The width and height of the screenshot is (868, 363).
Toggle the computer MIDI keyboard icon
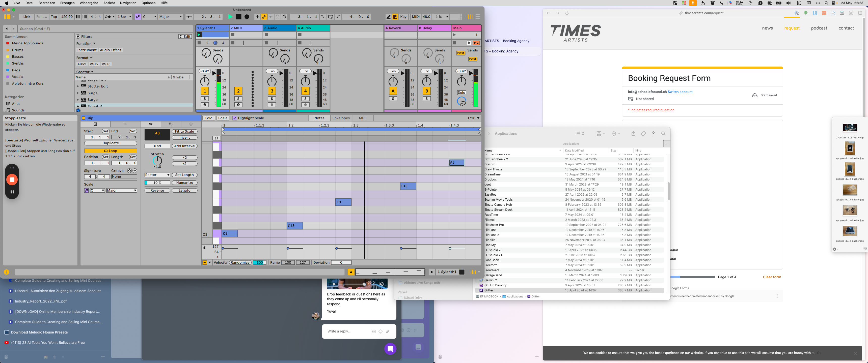[x=395, y=16]
